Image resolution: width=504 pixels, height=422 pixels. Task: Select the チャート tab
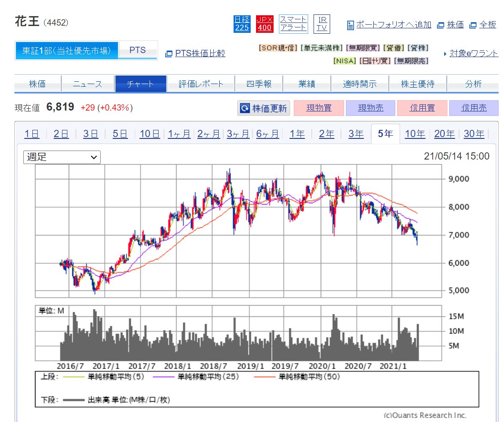[141, 84]
